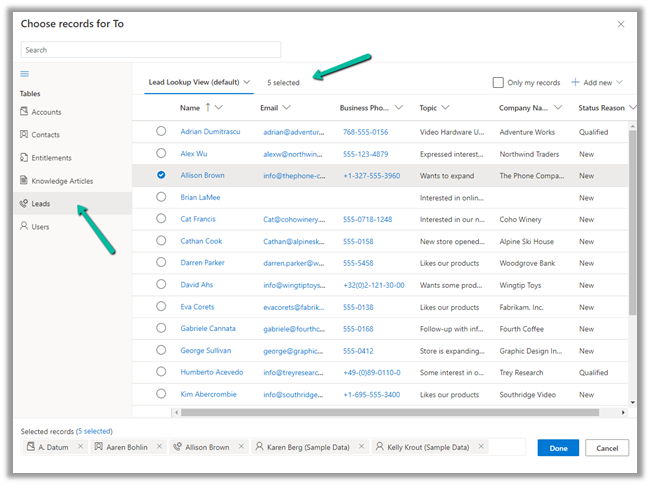Screen dimensions: 650x485
Task: Select the radio button for Adrian Dumitrascu
Action: click(x=161, y=131)
